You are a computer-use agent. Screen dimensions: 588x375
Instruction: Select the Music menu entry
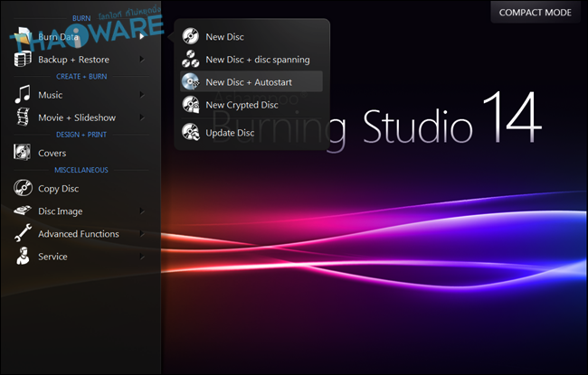tap(80, 94)
